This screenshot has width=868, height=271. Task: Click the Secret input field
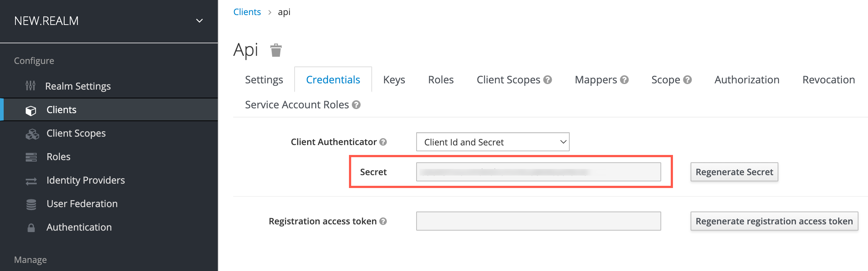(538, 172)
